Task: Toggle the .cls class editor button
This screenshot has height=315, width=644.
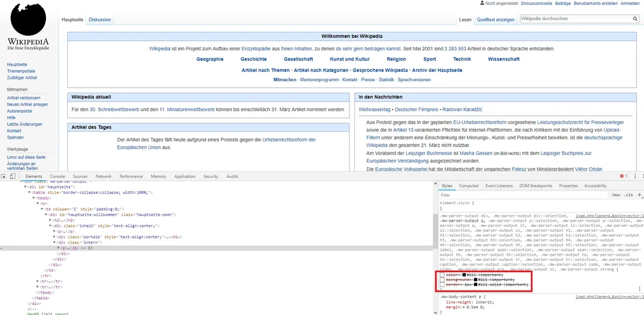Action: tap(628, 195)
